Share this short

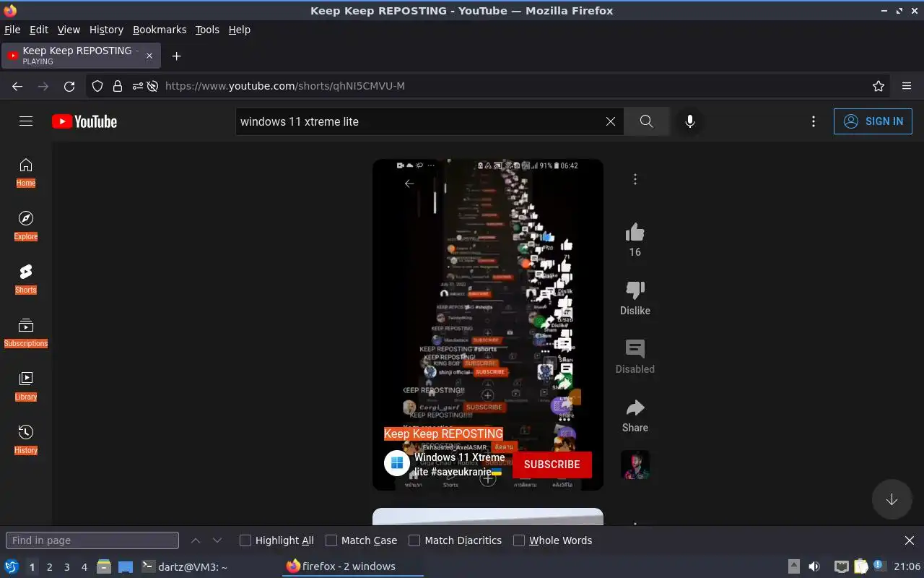pos(635,407)
